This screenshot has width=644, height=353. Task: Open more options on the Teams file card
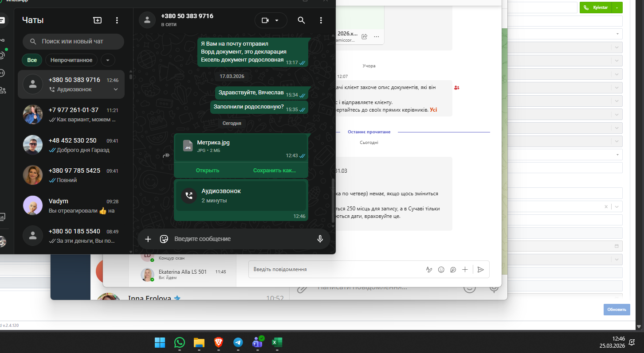[377, 36]
